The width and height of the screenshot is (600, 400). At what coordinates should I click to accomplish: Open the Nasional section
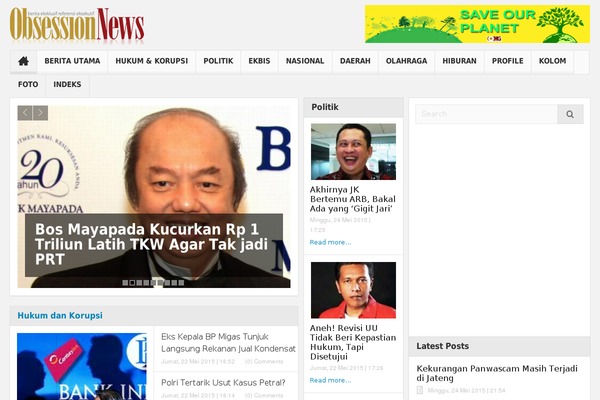click(x=305, y=61)
